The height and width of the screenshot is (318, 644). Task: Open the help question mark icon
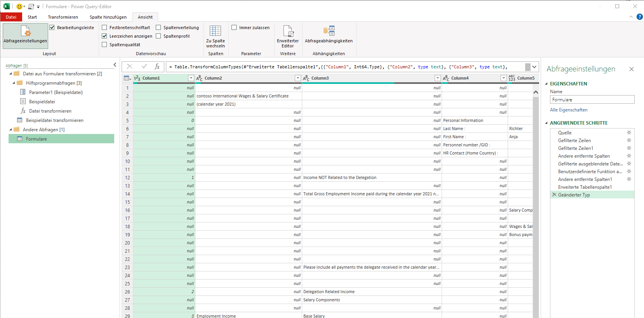pyautogui.click(x=639, y=17)
